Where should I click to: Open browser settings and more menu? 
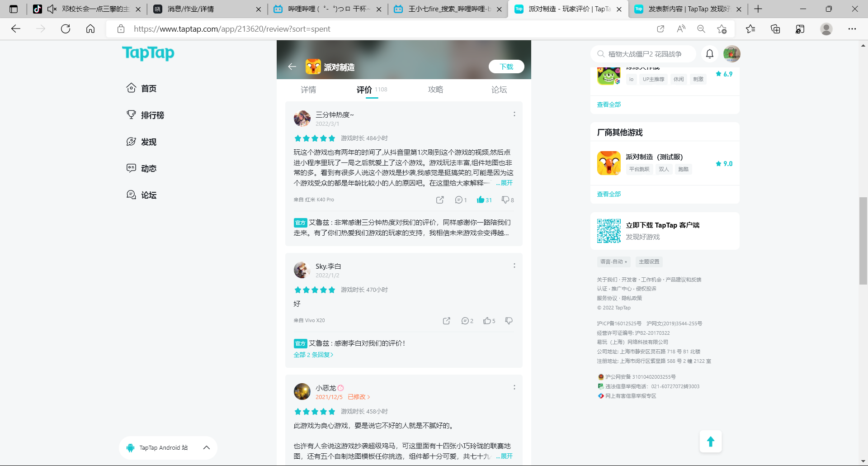coord(852,29)
